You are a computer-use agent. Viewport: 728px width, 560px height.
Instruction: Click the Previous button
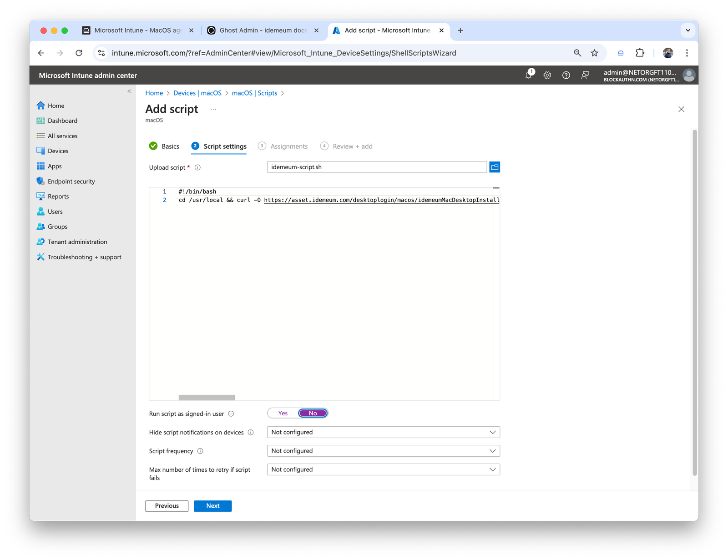(x=167, y=506)
